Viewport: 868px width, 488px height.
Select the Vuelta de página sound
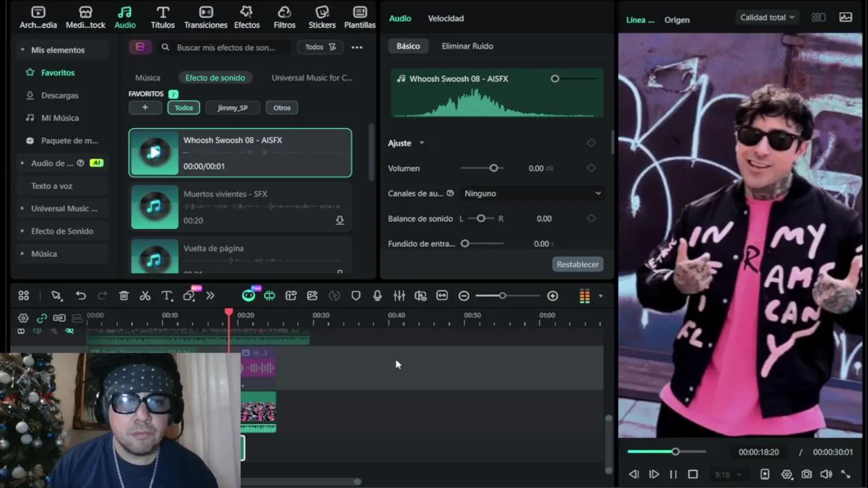click(x=240, y=256)
